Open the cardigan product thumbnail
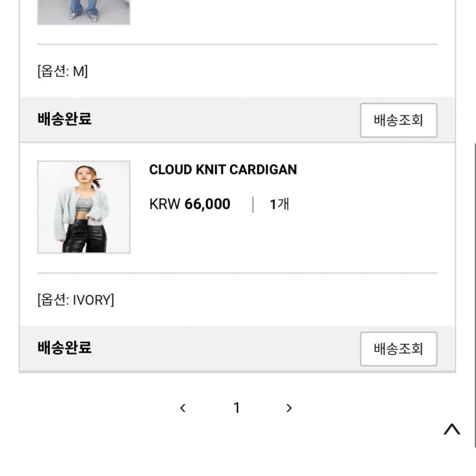The width and height of the screenshot is (476, 476). tap(84, 207)
